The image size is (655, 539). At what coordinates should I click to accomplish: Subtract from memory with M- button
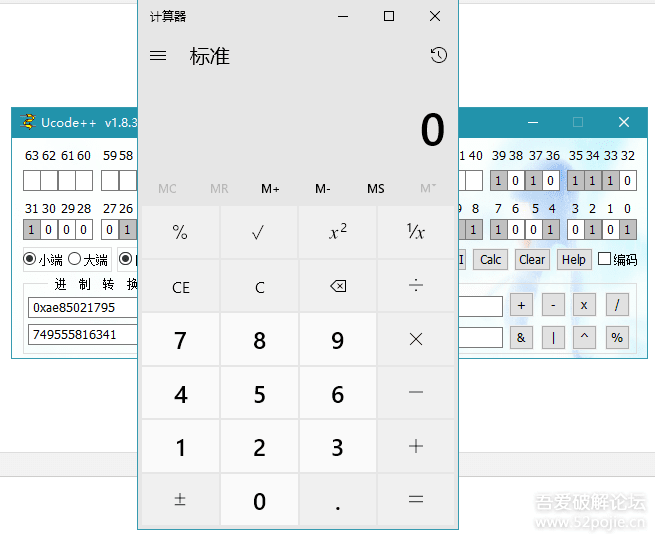322,188
